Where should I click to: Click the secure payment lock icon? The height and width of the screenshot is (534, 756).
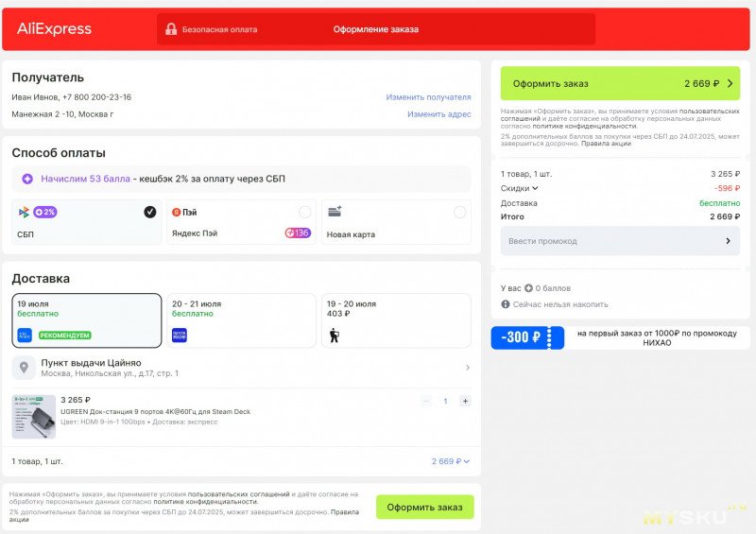(171, 29)
